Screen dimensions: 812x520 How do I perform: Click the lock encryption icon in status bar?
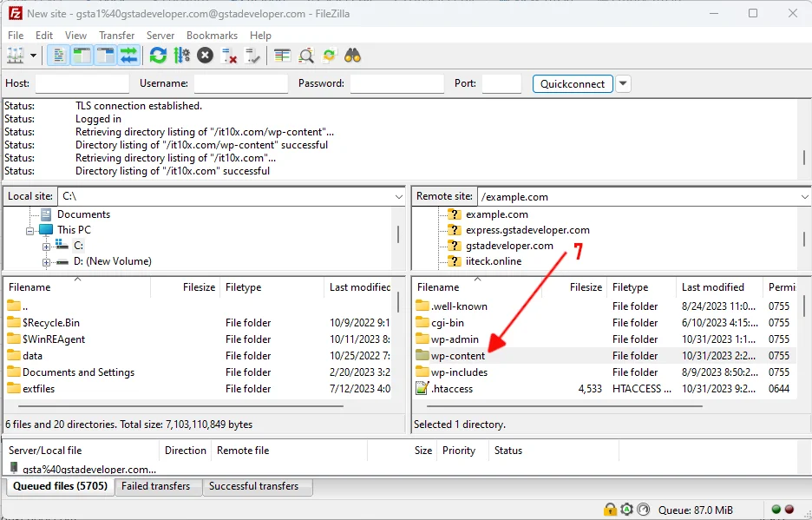[x=610, y=510]
